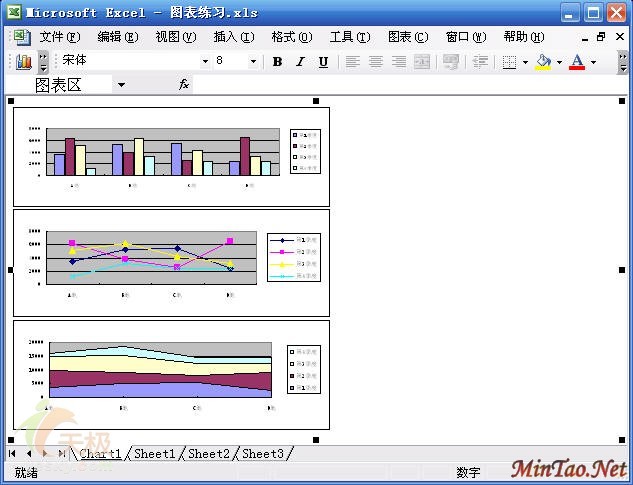Center align the text
633x485 pixels.
tap(375, 62)
